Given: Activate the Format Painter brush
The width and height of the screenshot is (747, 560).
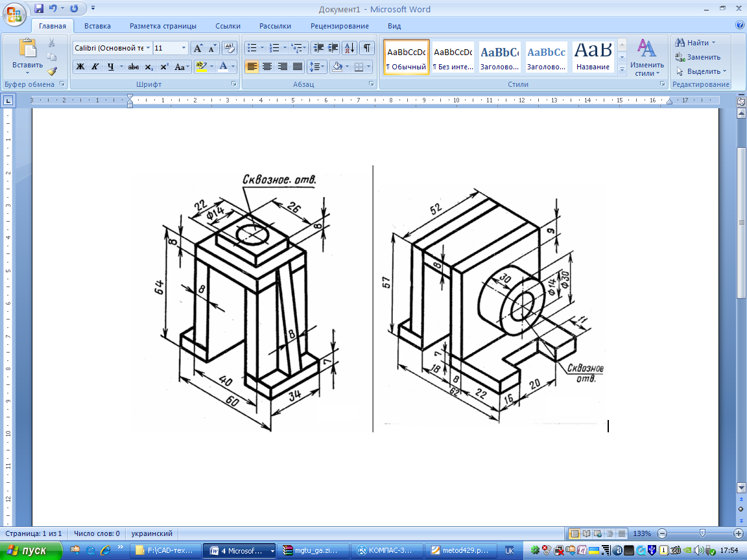Looking at the screenshot, I should click(51, 71).
